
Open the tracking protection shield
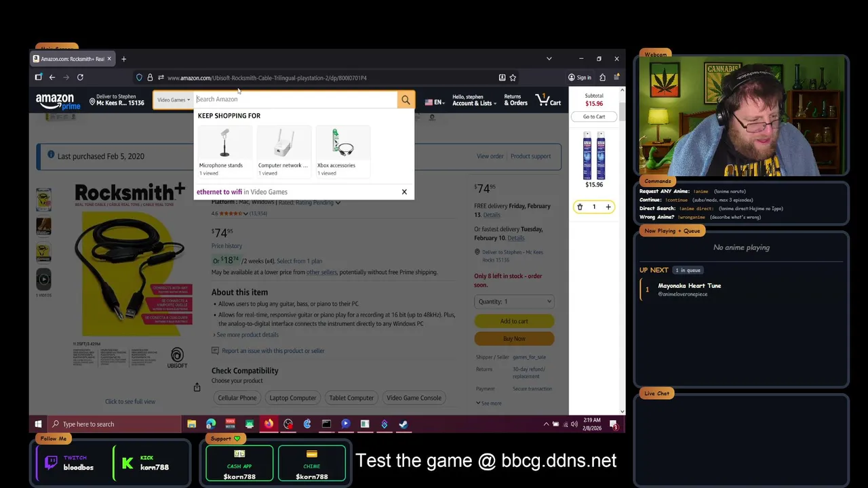tap(139, 77)
